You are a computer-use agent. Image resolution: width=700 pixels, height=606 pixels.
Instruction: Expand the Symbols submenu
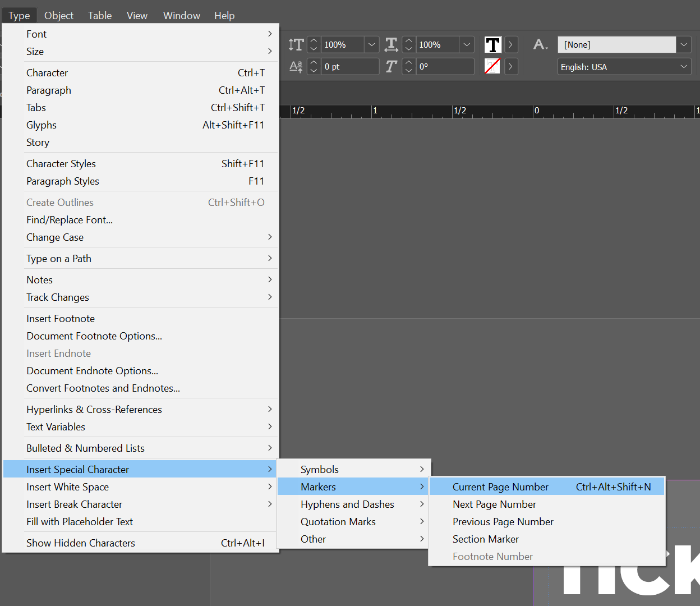click(354, 469)
